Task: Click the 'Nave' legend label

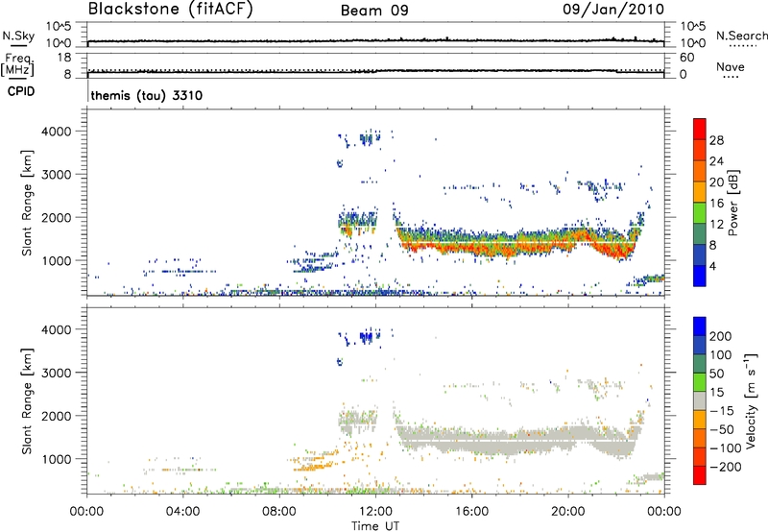Action: click(x=731, y=66)
